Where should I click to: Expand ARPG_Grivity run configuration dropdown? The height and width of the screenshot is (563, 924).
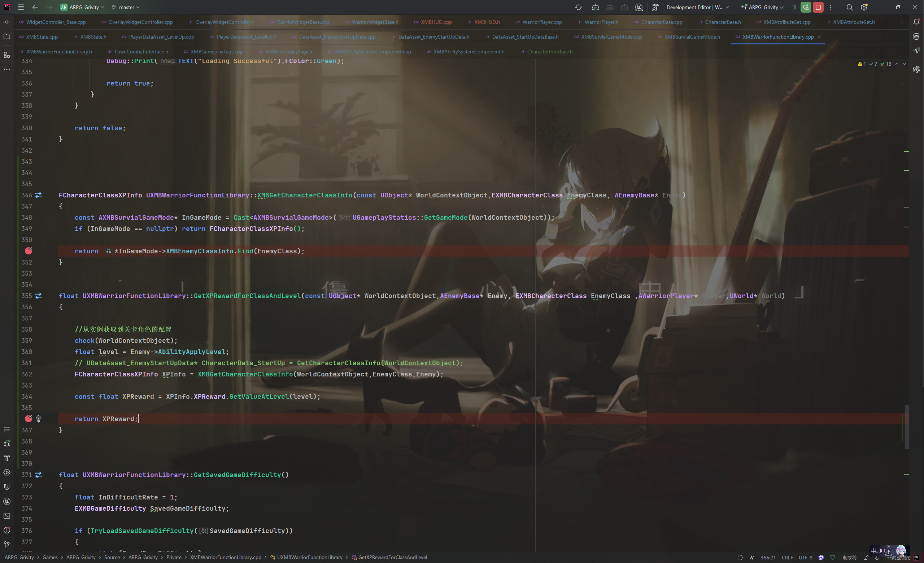tap(762, 7)
